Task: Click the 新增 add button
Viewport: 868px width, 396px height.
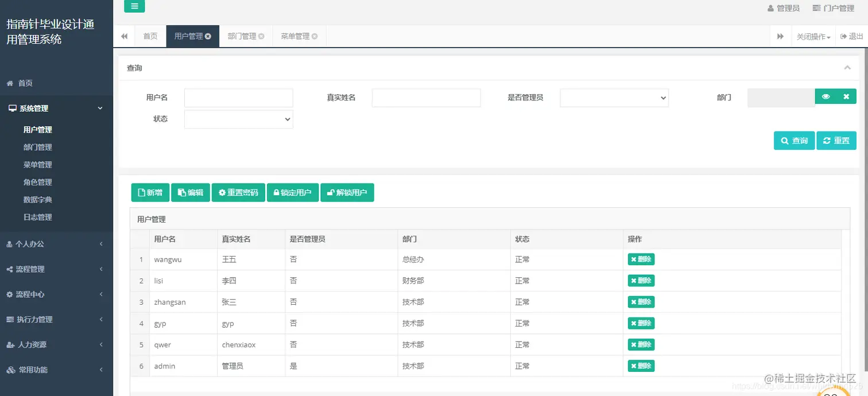Action: (150, 193)
